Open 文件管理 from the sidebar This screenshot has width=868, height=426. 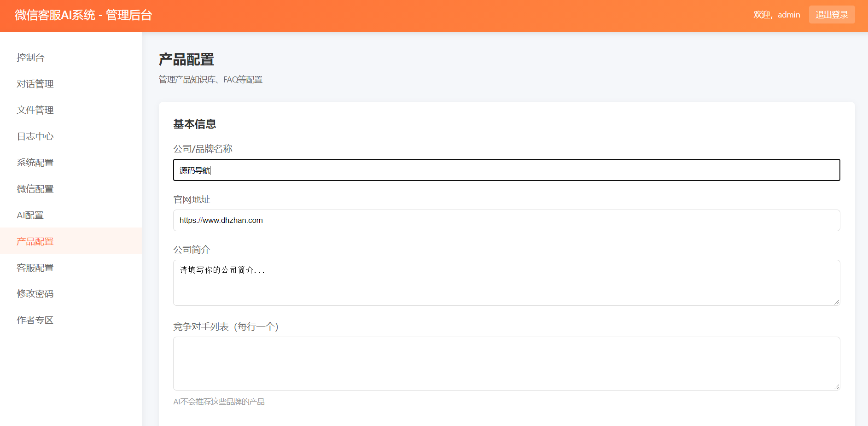click(x=35, y=110)
